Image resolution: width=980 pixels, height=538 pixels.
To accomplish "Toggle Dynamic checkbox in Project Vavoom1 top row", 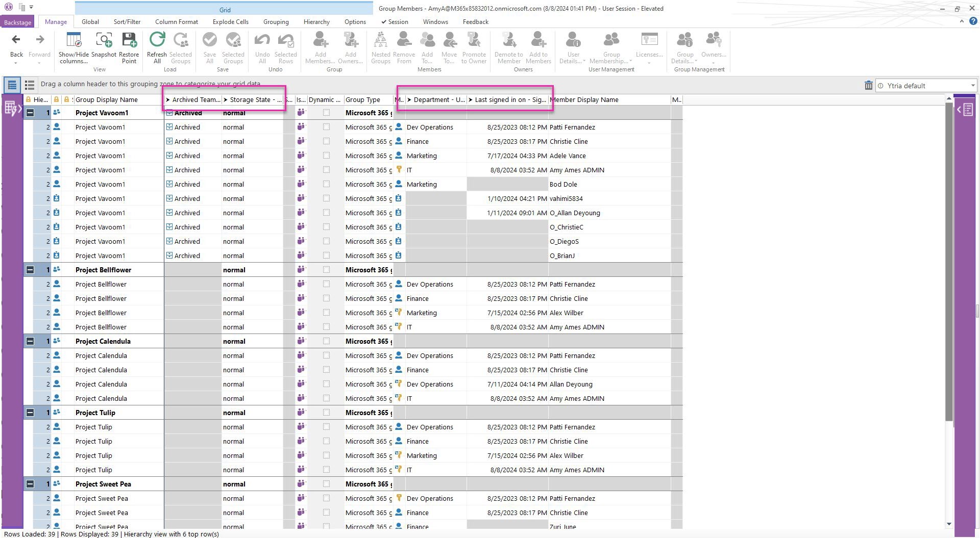I will point(326,113).
